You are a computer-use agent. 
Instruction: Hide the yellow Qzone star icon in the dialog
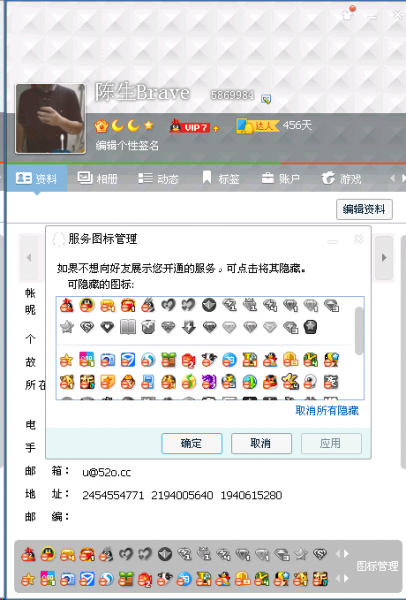(x=67, y=360)
